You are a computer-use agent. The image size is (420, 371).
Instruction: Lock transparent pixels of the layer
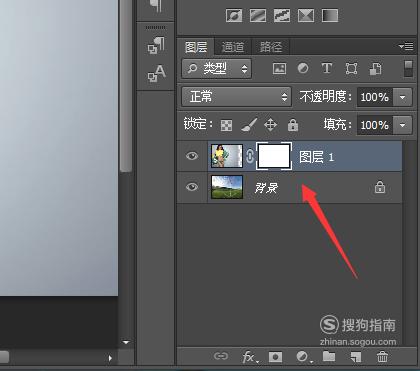pos(226,126)
